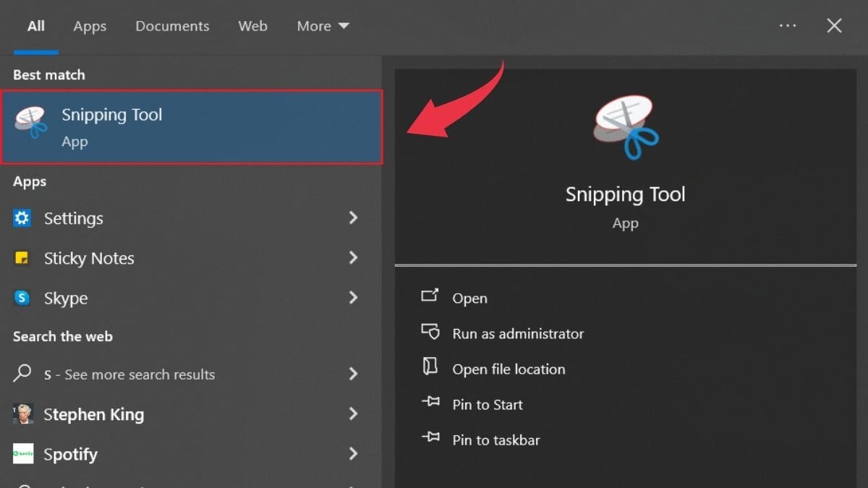The width and height of the screenshot is (868, 488).
Task: Click 's - See more search results'
Action: [129, 374]
